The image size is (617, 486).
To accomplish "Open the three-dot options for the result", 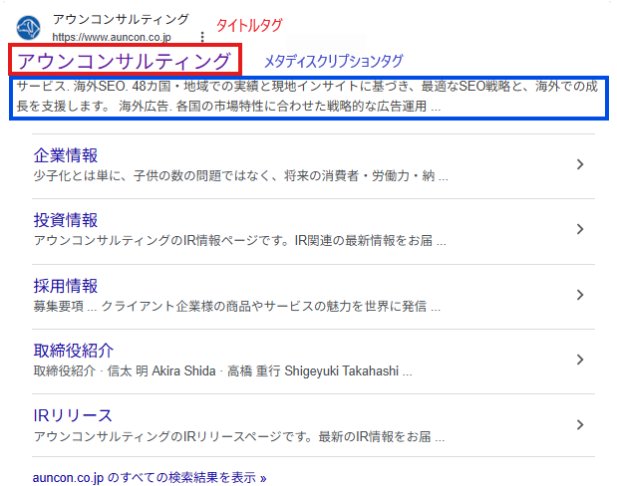I will pos(202,37).
